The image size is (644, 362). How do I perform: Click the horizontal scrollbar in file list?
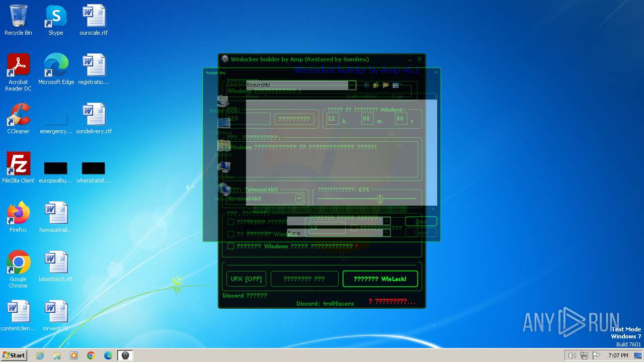[341, 208]
